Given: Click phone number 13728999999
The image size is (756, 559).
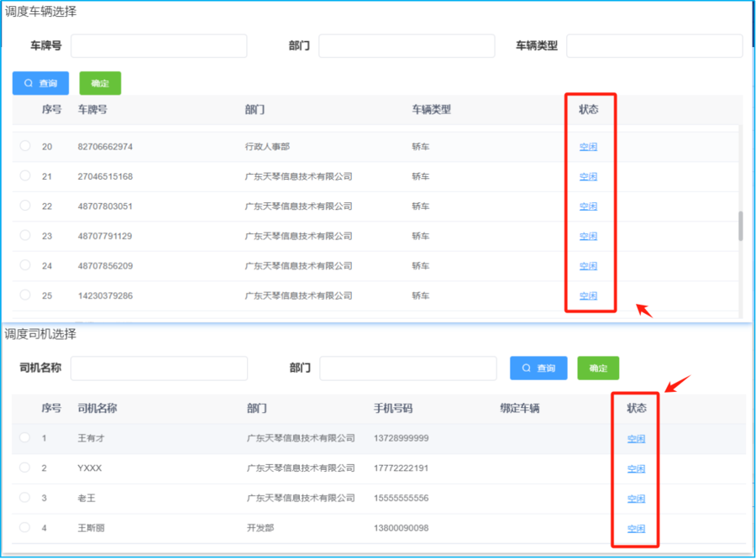Looking at the screenshot, I should click(402, 438).
